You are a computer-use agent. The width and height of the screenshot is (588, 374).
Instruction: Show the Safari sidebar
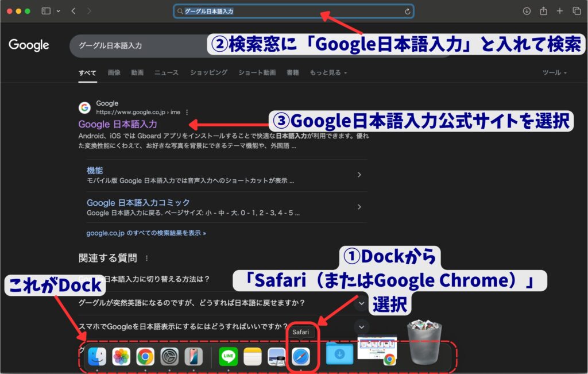46,11
